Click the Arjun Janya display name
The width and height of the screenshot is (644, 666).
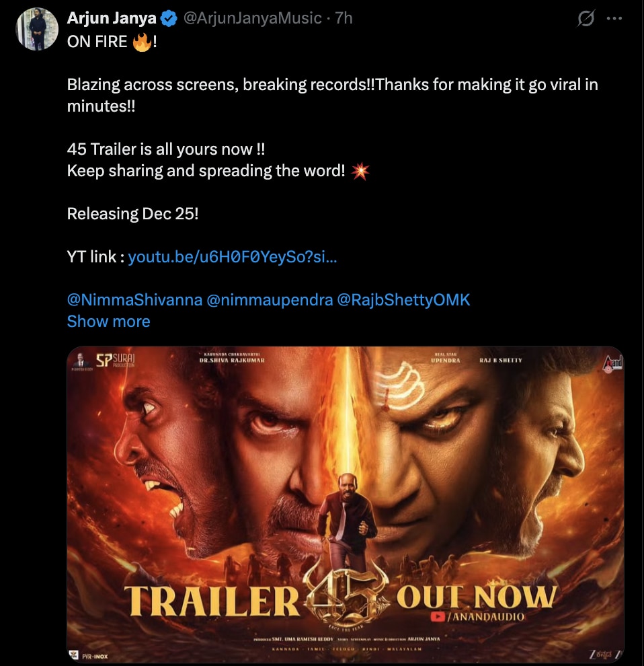pyautogui.click(x=112, y=18)
